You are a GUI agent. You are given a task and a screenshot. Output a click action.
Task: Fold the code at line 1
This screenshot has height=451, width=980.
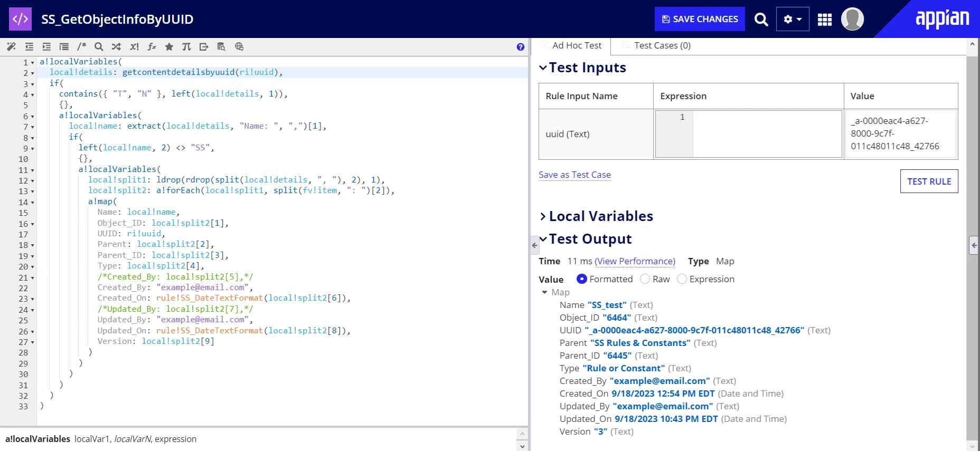pos(33,63)
